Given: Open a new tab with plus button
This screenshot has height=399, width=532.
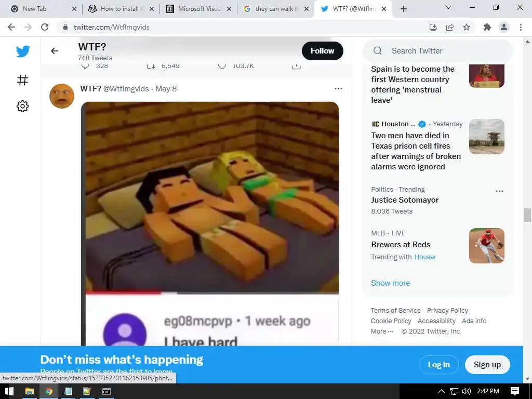Looking at the screenshot, I should click(403, 9).
